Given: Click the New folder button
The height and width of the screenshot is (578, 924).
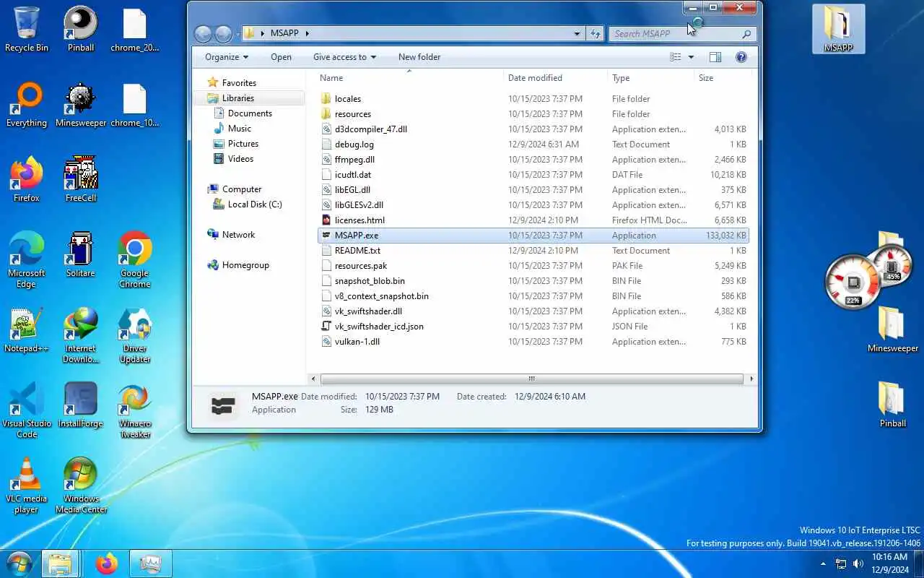Looking at the screenshot, I should [419, 57].
